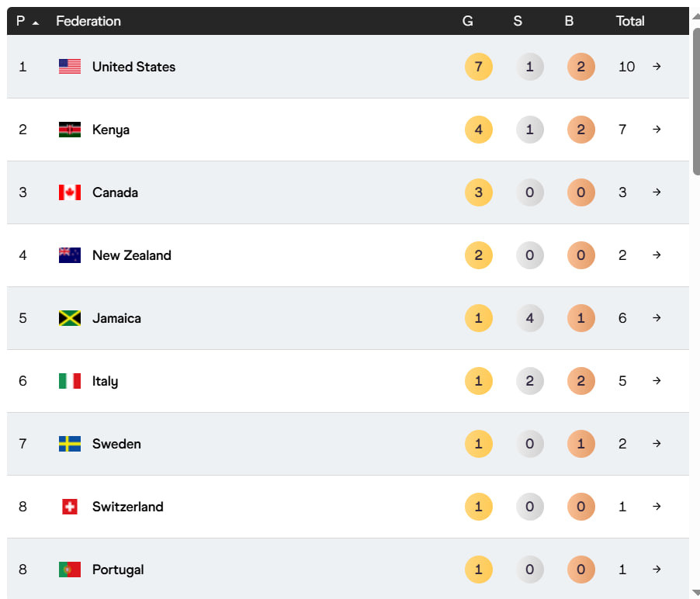Open the Italy federation link
Screen dimensions: 700x599
click(x=105, y=381)
